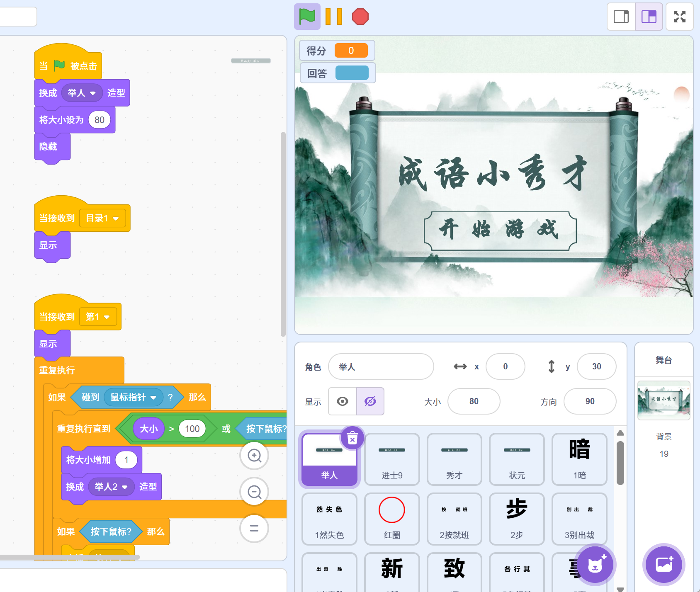Reset code zoom with the equals icon

point(254,528)
